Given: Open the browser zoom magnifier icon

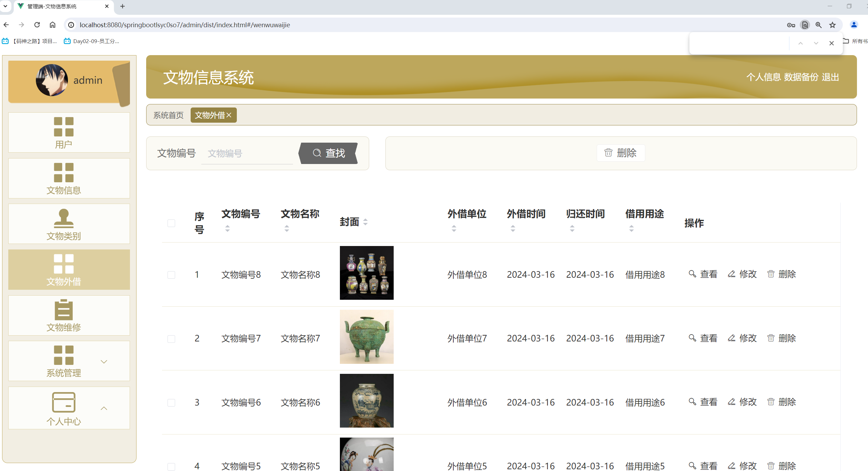Looking at the screenshot, I should click(819, 25).
